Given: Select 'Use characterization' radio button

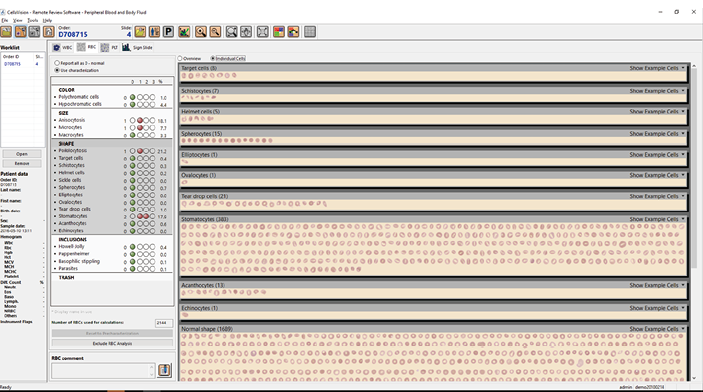Looking at the screenshot, I should pyautogui.click(x=57, y=70).
